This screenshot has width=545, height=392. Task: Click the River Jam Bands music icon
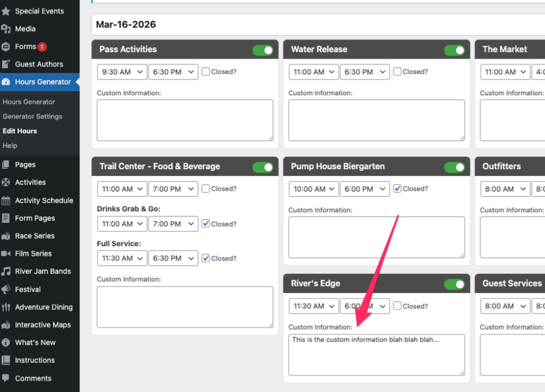(6, 271)
